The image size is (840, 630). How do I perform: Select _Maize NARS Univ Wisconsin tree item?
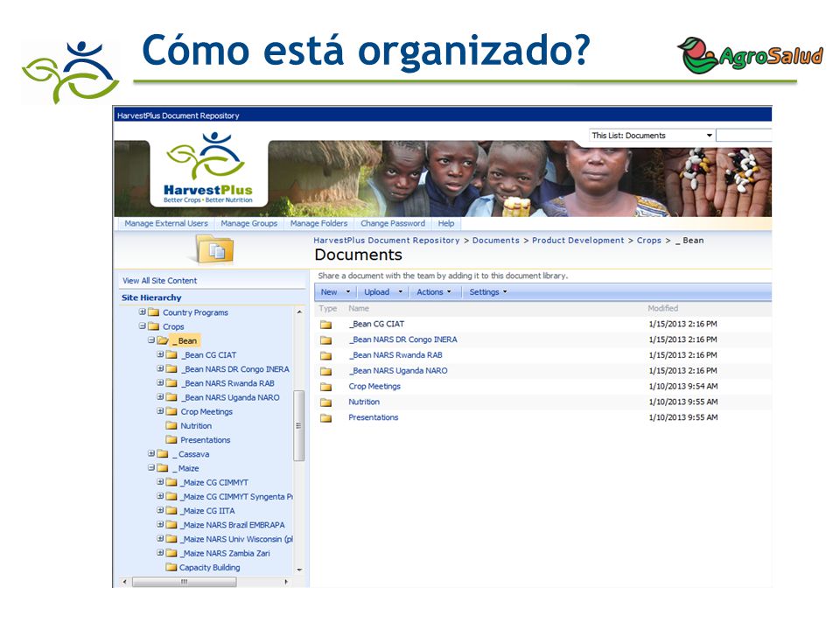[x=236, y=539]
